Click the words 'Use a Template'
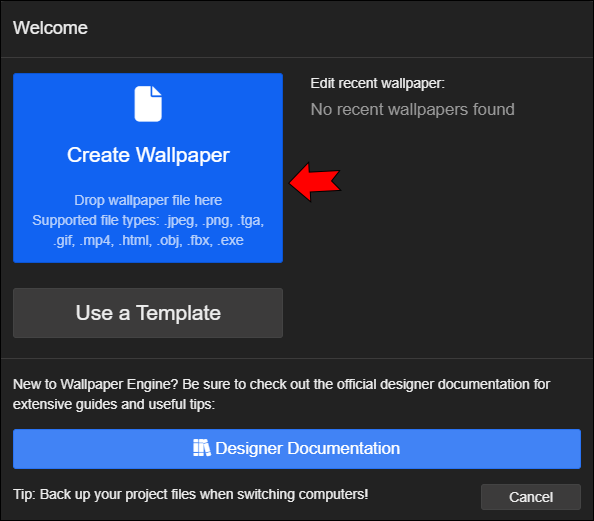This screenshot has width=594, height=521. click(x=148, y=313)
